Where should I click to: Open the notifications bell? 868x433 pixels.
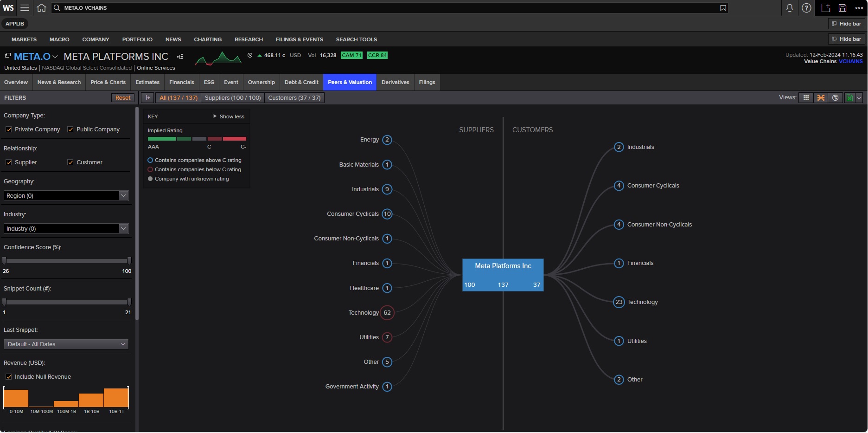[x=790, y=8]
